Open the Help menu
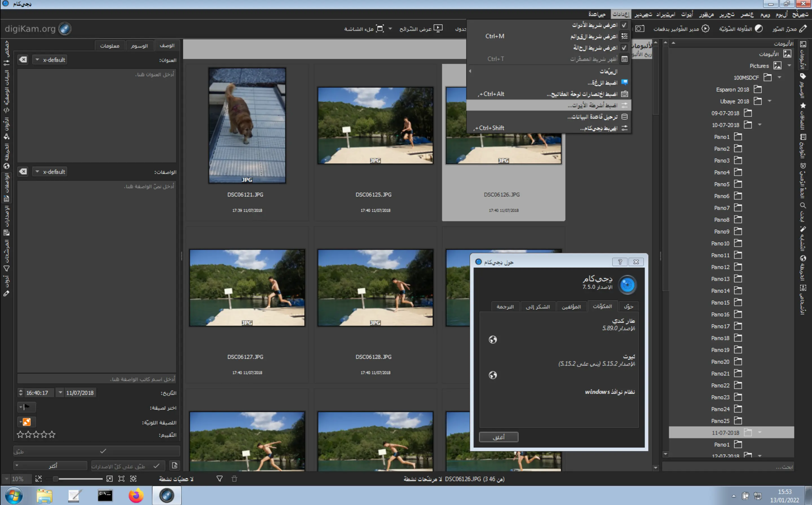This screenshot has width=812, height=505. click(597, 14)
